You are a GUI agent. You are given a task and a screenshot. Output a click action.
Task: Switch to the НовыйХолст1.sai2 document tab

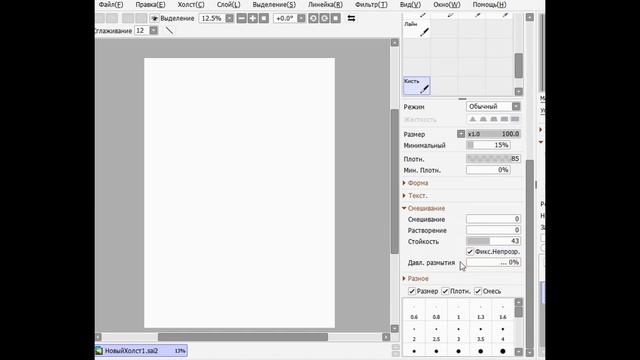click(x=141, y=351)
